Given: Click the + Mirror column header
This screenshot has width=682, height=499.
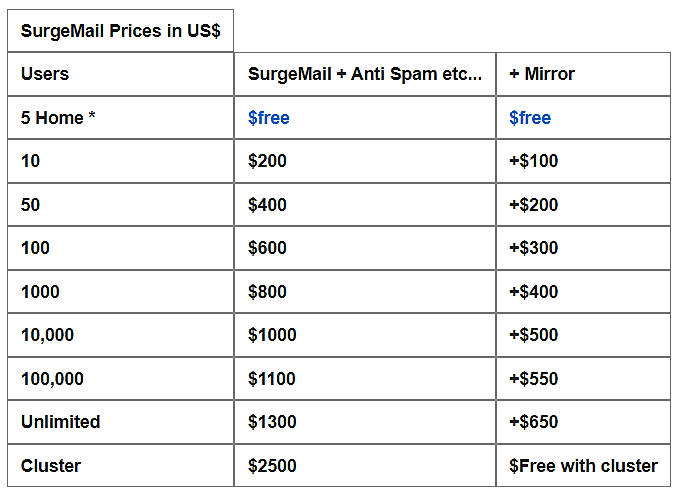Looking at the screenshot, I should tap(541, 74).
